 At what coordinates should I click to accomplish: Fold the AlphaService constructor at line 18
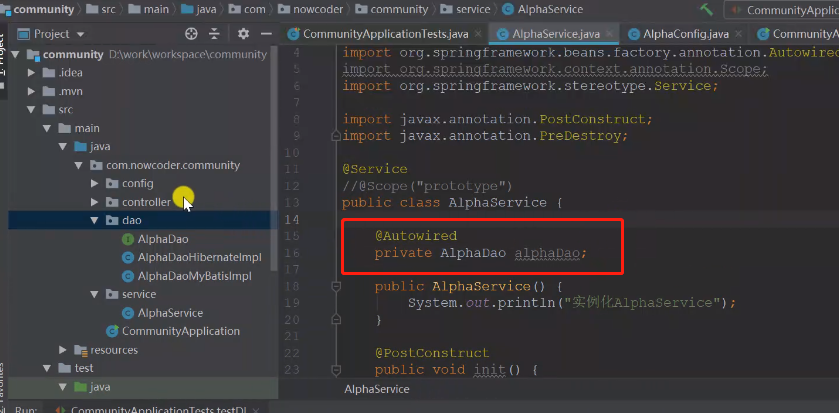[336, 287]
